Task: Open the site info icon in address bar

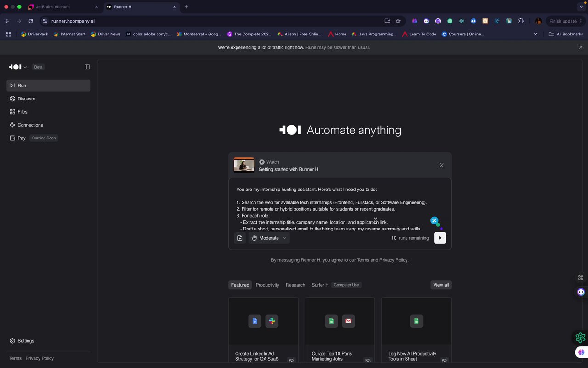Action: coord(45,21)
